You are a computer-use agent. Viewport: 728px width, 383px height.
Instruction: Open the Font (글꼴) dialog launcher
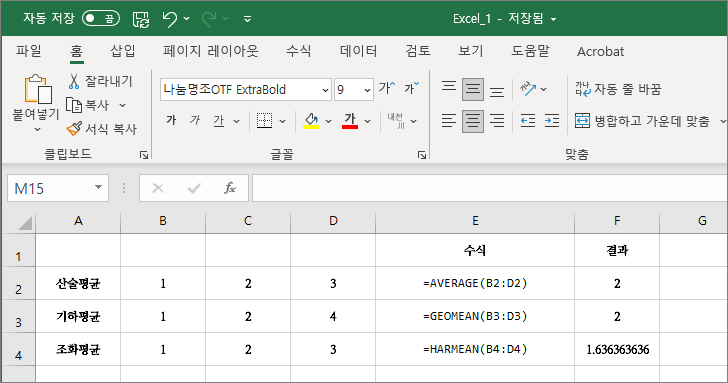tap(422, 155)
